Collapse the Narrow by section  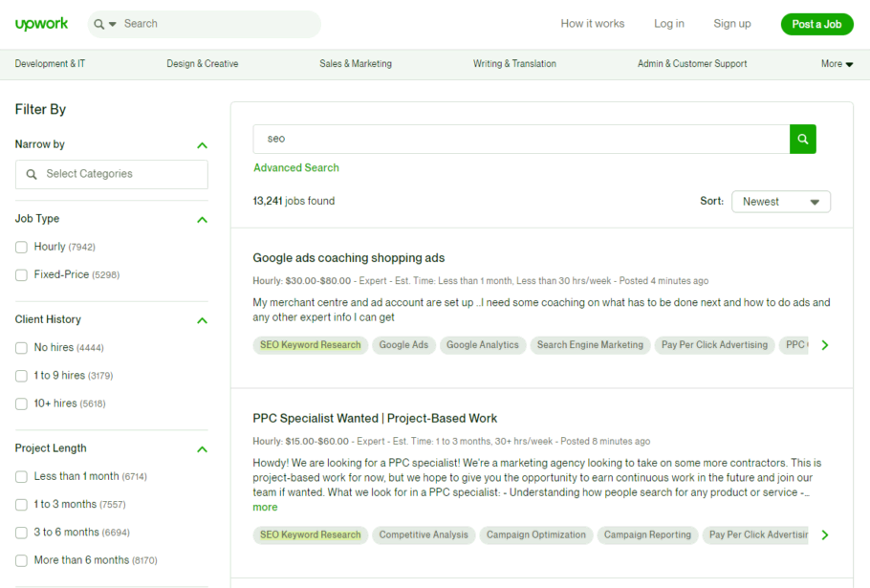[x=202, y=145]
